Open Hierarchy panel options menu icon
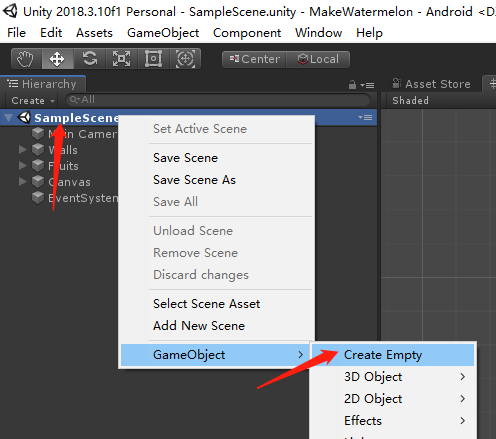 point(367,86)
